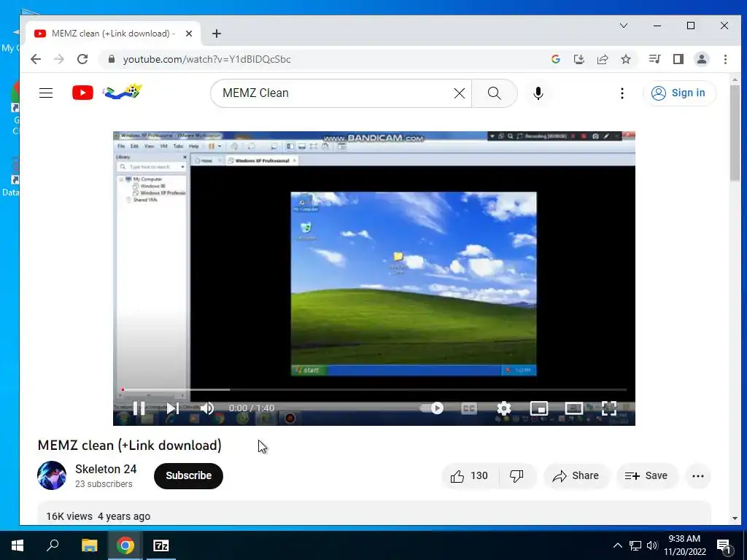This screenshot has width=747, height=560.
Task: Click the YouTube logo
Action: [82, 93]
